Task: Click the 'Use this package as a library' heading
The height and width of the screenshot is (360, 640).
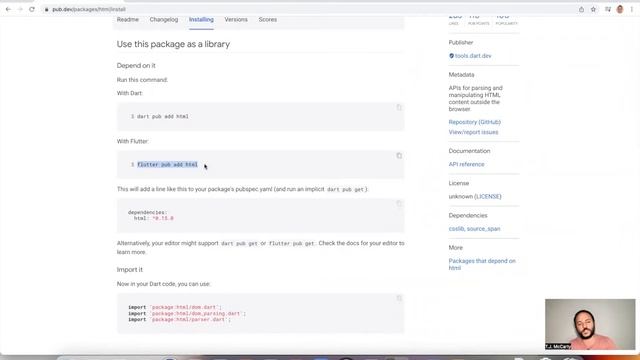Action: 173,44
